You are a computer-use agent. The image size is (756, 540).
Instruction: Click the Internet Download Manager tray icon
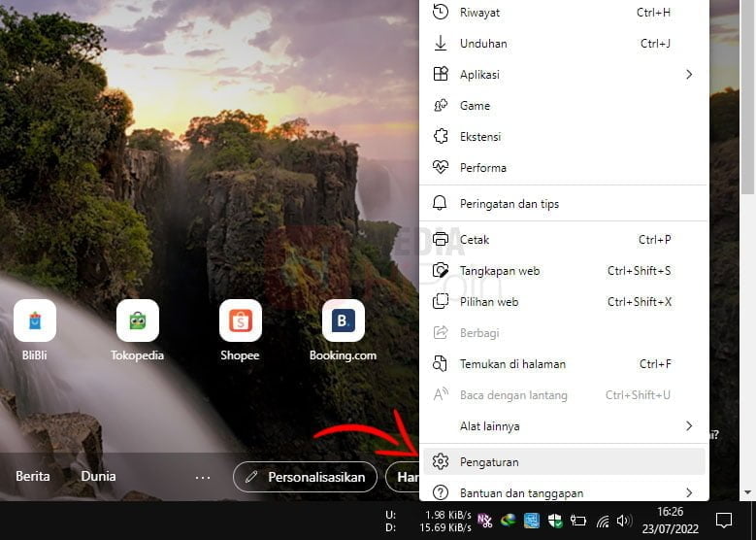[x=509, y=521]
